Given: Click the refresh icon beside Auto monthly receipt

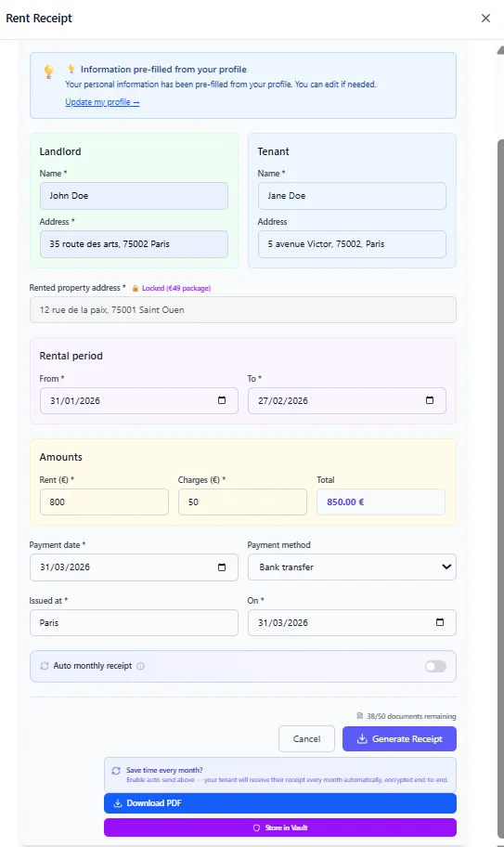Looking at the screenshot, I should (45, 666).
